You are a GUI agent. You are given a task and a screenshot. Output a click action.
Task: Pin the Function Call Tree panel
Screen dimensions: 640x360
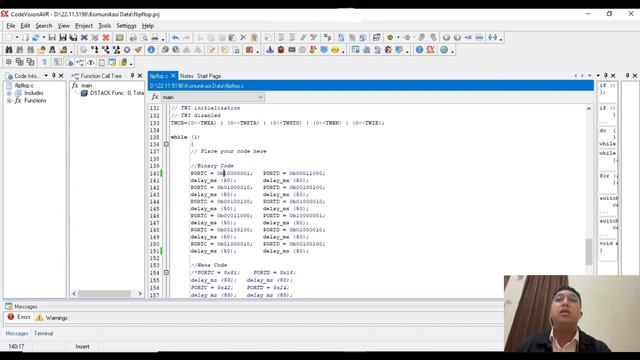[132, 76]
